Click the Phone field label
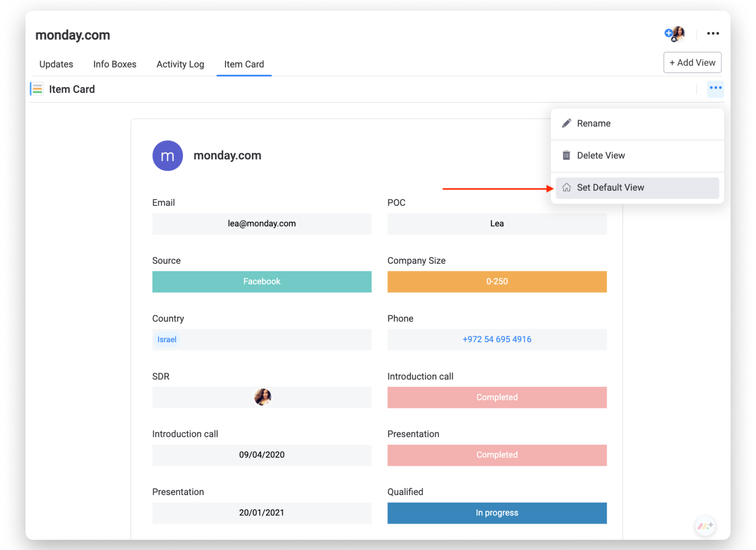Viewport: 756px width, 550px height. 400,319
